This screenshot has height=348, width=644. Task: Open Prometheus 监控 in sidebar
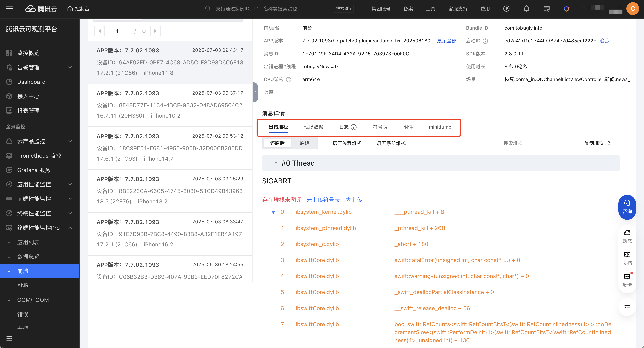[x=40, y=156]
